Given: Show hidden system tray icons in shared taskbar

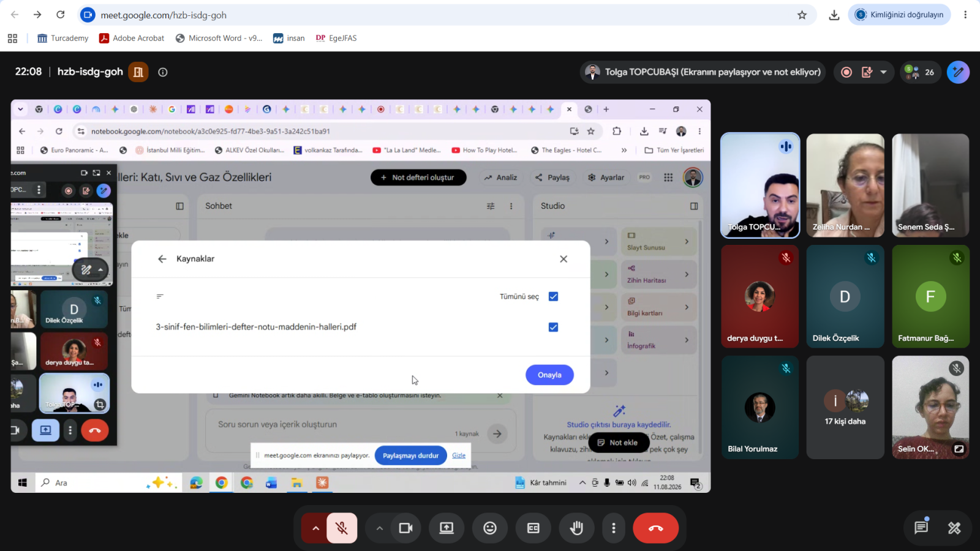Looking at the screenshot, I should tap(582, 483).
